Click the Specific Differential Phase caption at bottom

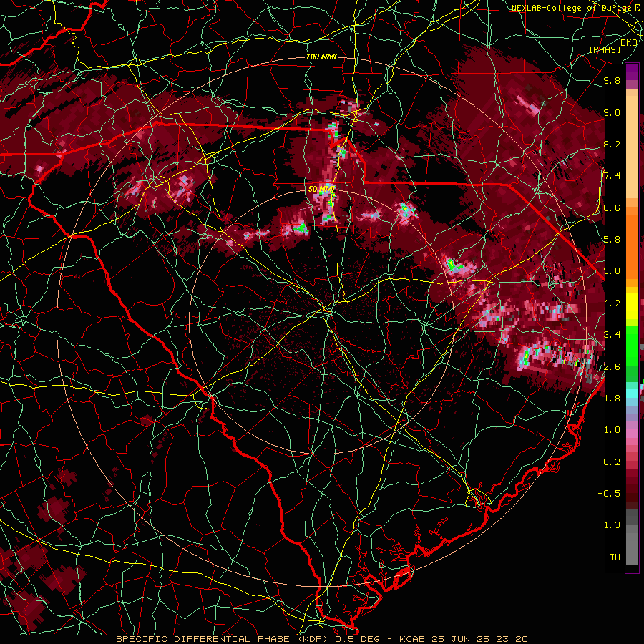pyautogui.click(x=321, y=639)
